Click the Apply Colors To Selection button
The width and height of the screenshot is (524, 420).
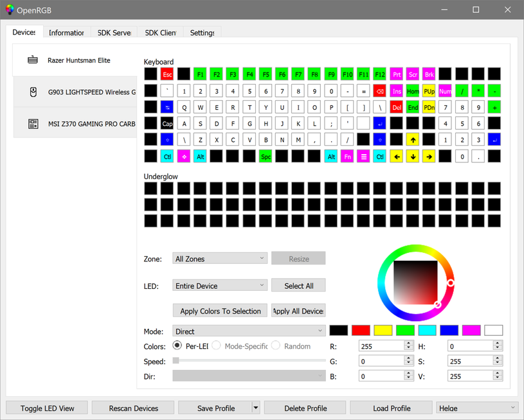(x=220, y=311)
